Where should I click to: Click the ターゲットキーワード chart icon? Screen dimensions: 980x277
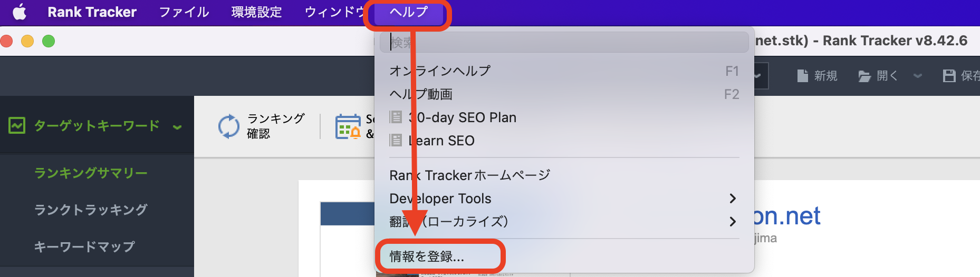(x=17, y=125)
